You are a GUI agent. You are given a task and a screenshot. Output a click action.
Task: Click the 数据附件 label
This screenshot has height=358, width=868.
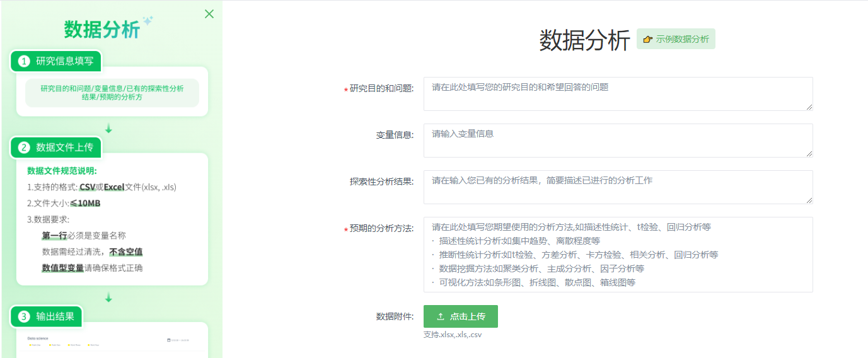coord(395,316)
